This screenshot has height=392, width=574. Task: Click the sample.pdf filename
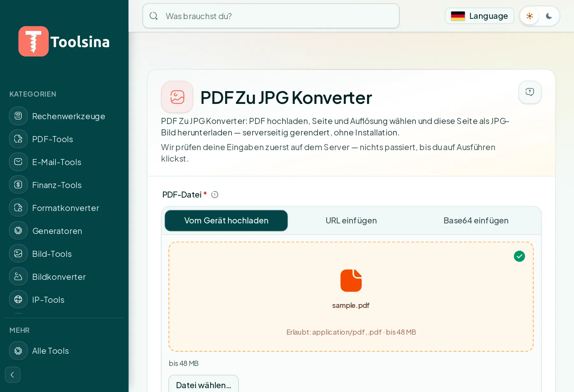[351, 305]
